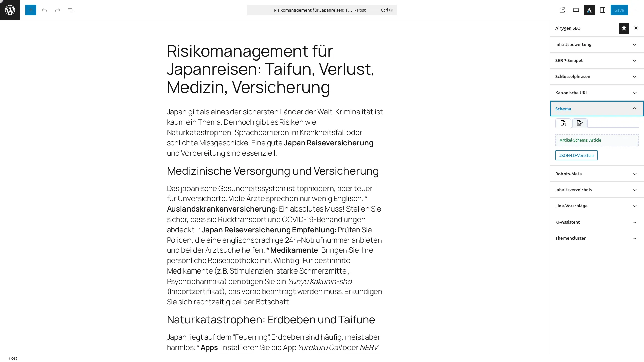644x362 pixels.
Task: Undo the last change
Action: (44, 10)
